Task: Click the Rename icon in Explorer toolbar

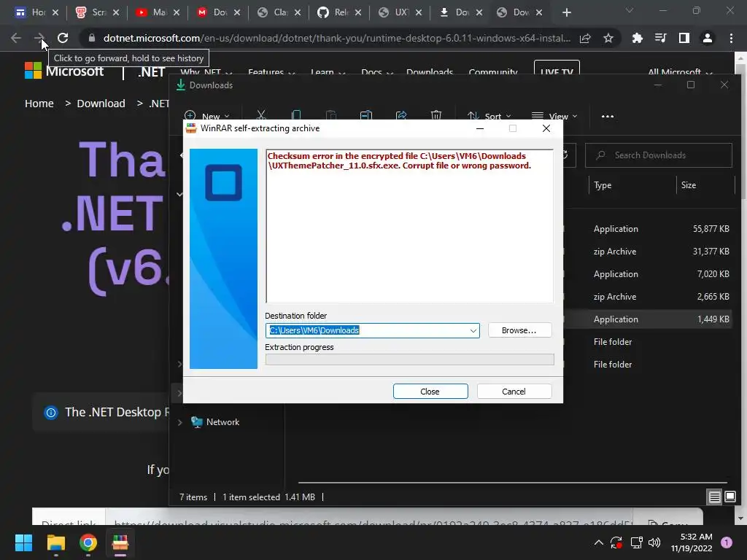Action: pyautogui.click(x=366, y=116)
